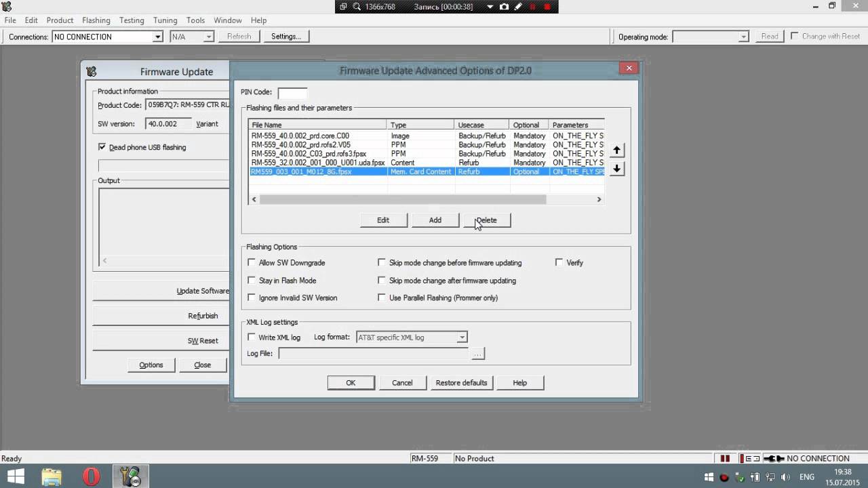This screenshot has height=488, width=868.
Task: Click the Windows logo in the system tray
Action: 709,477
